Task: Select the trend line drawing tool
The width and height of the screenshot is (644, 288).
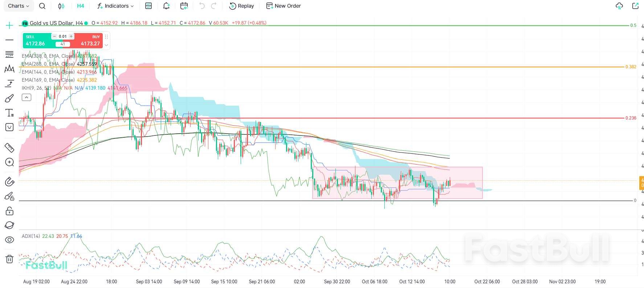Action: 9,40
